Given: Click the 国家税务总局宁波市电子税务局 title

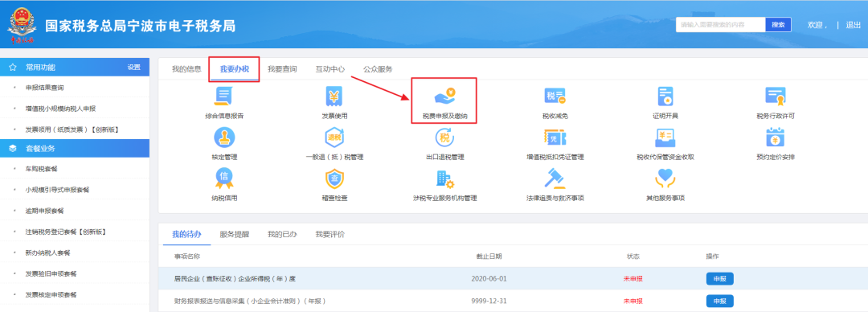Looking at the screenshot, I should (x=140, y=26).
